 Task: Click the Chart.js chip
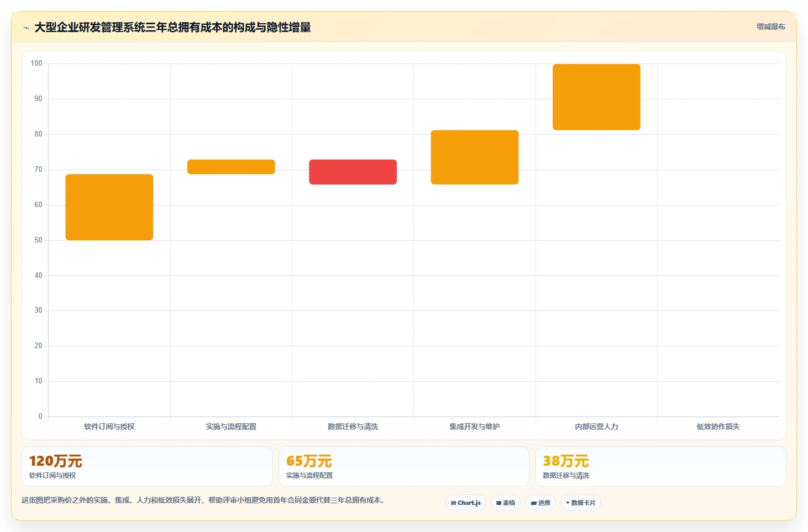(466, 503)
